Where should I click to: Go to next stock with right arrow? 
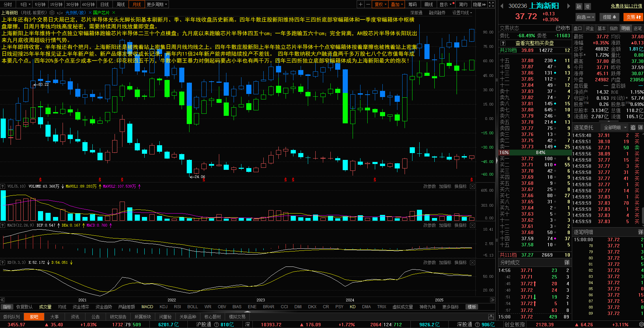pyautogui.click(x=569, y=6)
